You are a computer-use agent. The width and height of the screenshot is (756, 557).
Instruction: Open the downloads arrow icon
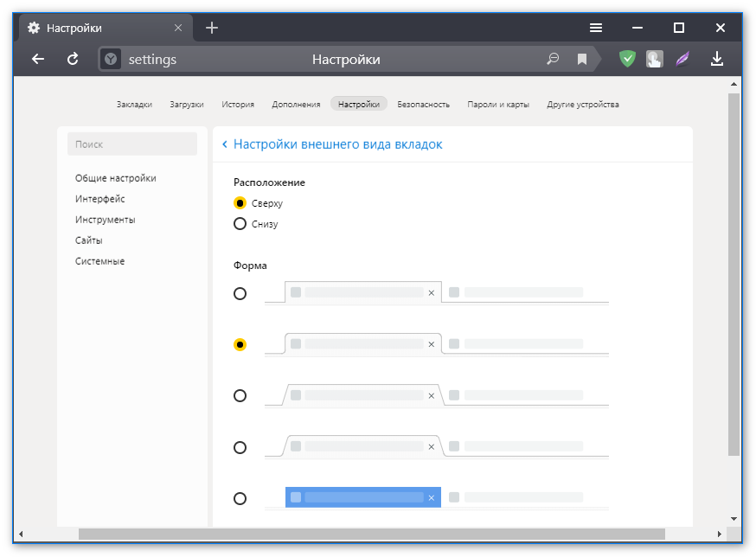pyautogui.click(x=716, y=59)
